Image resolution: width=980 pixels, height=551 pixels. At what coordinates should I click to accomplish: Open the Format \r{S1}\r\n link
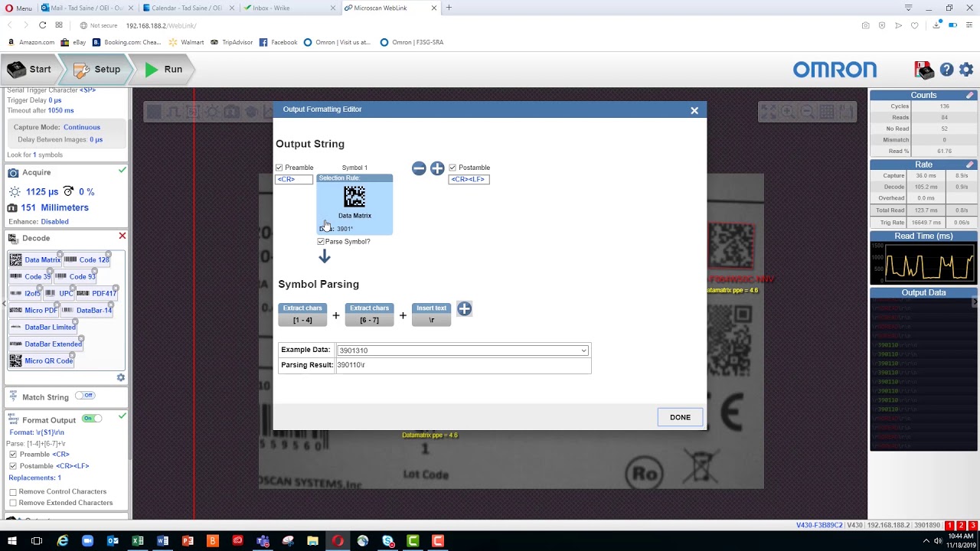[x=38, y=432]
